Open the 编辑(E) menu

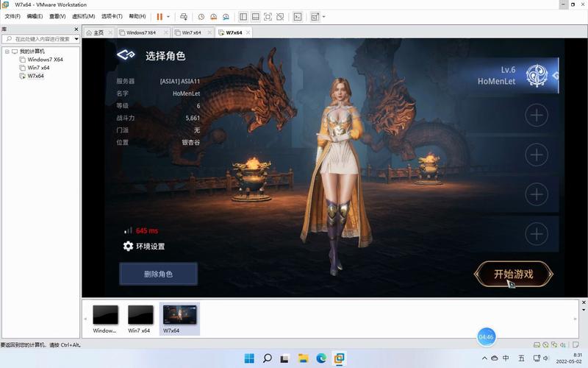click(35, 16)
